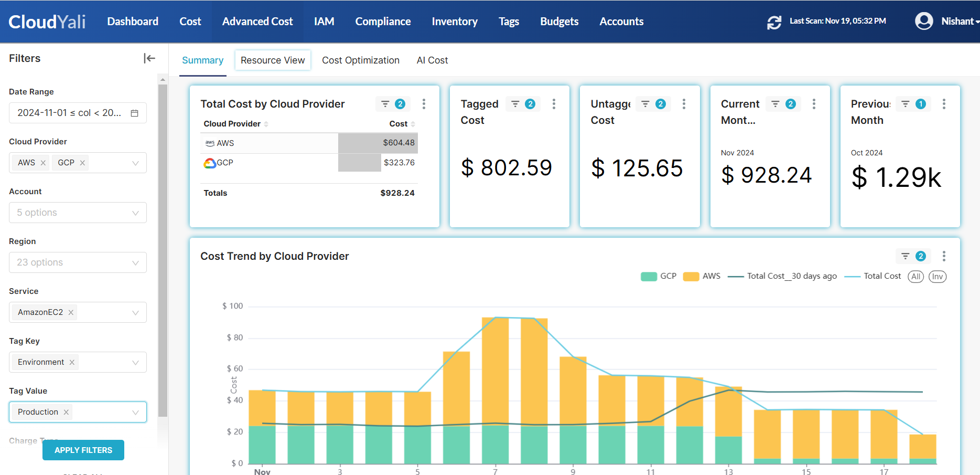Toggle the All button next to Total Cost legend
The width and height of the screenshot is (980, 475).
click(916, 277)
